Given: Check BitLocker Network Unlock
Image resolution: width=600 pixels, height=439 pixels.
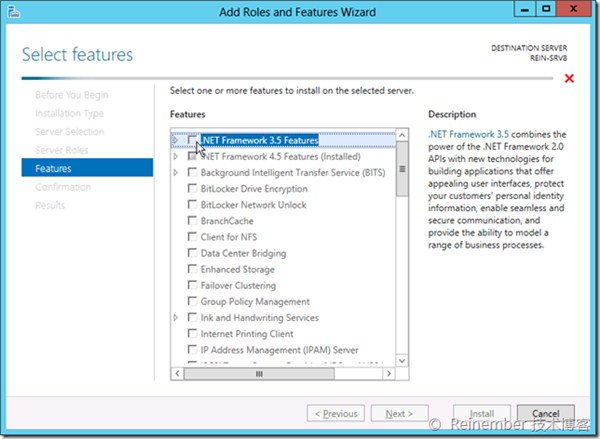Looking at the screenshot, I should point(192,204).
